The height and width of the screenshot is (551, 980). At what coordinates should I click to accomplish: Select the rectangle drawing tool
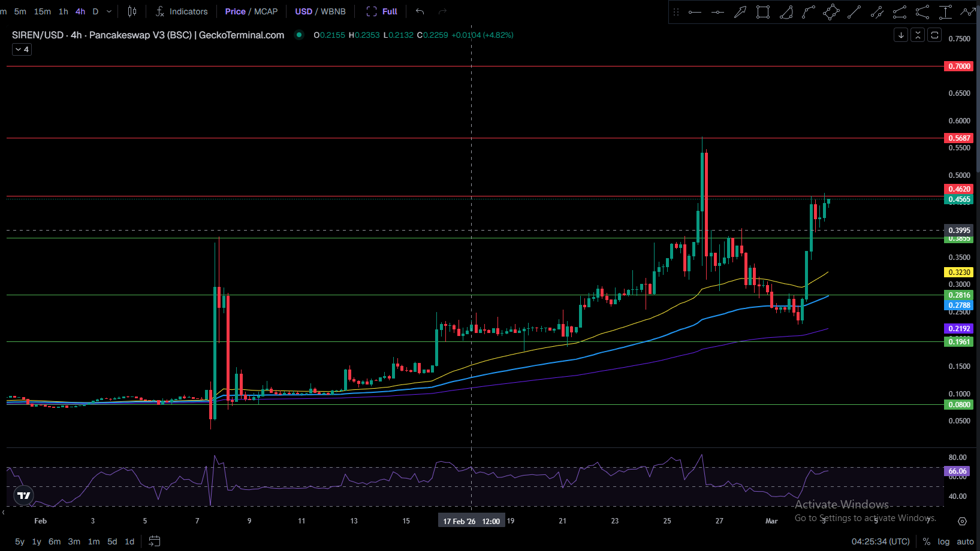(763, 12)
